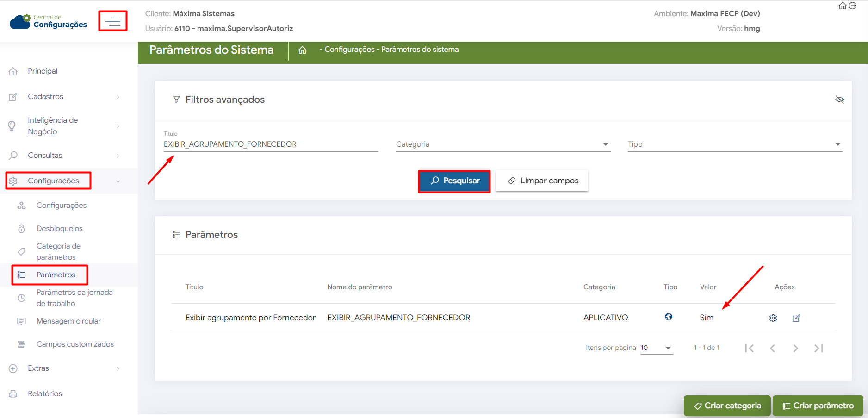Screen dimensions: 868x418
Task: Hide the advanced filters panel
Action: pos(839,100)
